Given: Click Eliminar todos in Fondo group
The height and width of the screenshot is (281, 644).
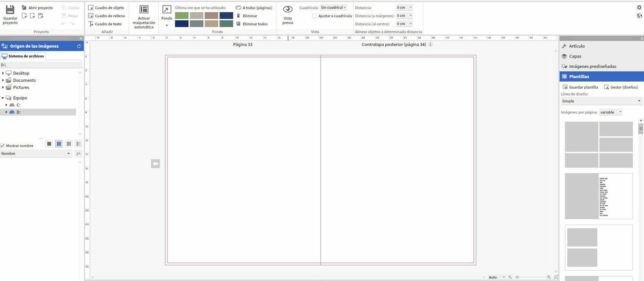Looking at the screenshot, I should click(252, 24).
